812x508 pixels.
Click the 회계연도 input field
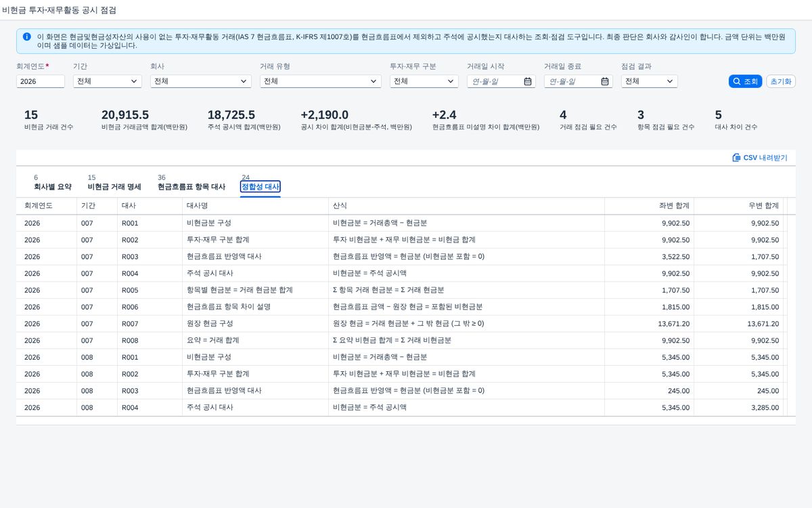[41, 81]
